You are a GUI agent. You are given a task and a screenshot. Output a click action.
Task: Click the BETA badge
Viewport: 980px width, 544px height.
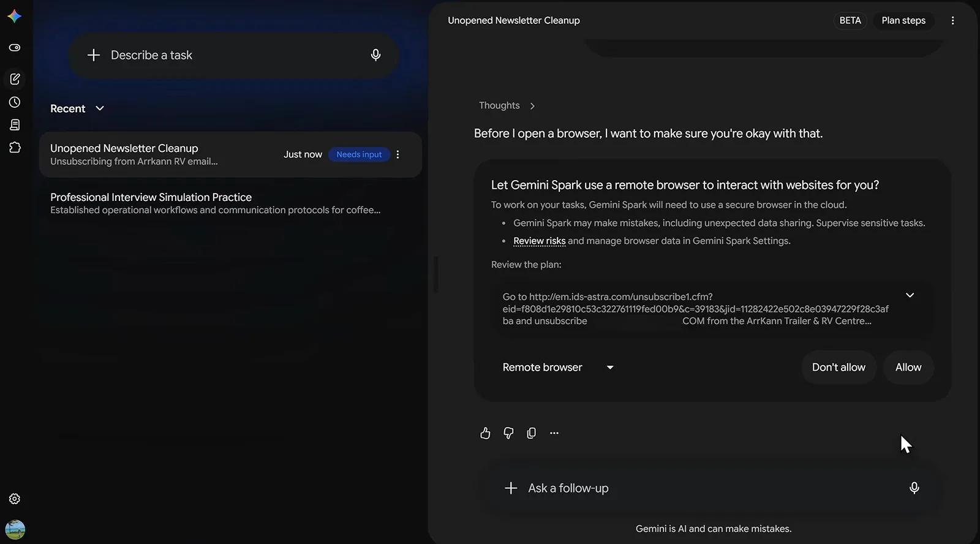850,20
